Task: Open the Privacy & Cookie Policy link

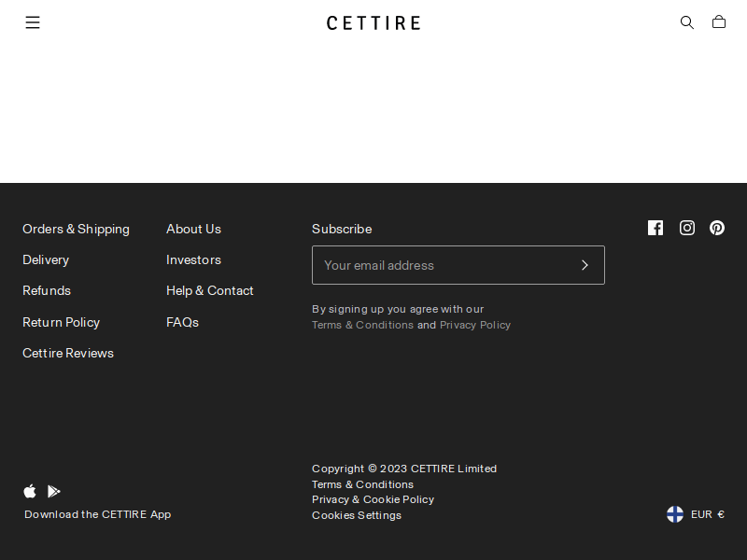Action: pos(373,499)
